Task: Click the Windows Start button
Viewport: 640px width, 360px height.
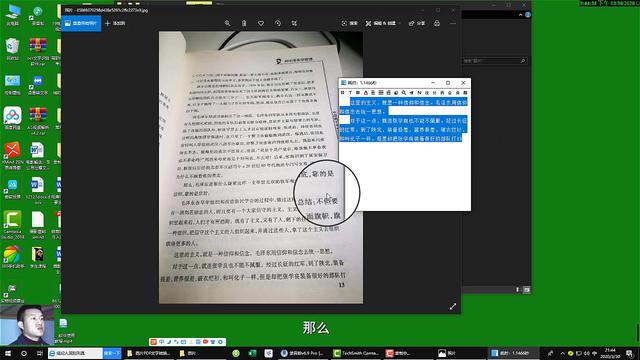Action: click(8, 353)
